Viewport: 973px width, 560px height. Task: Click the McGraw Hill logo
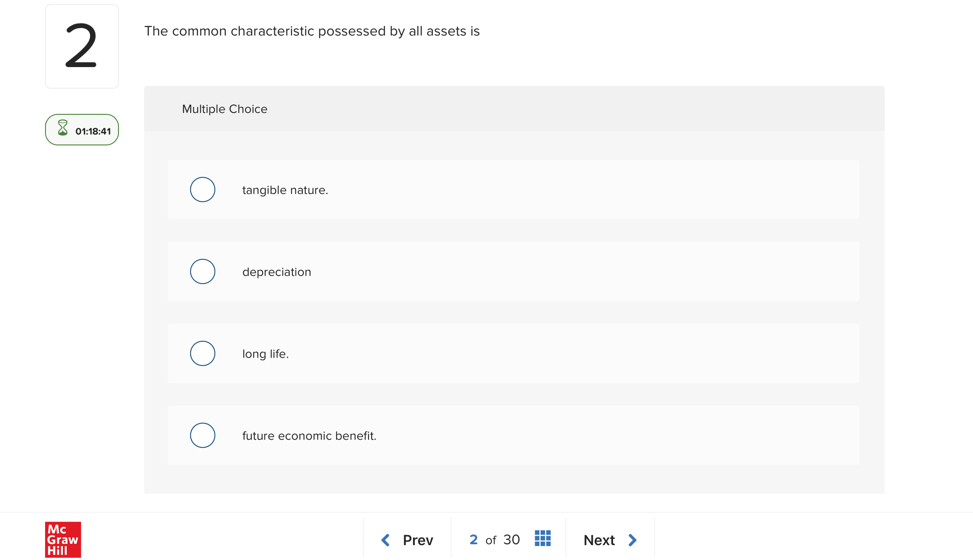pos(63,539)
